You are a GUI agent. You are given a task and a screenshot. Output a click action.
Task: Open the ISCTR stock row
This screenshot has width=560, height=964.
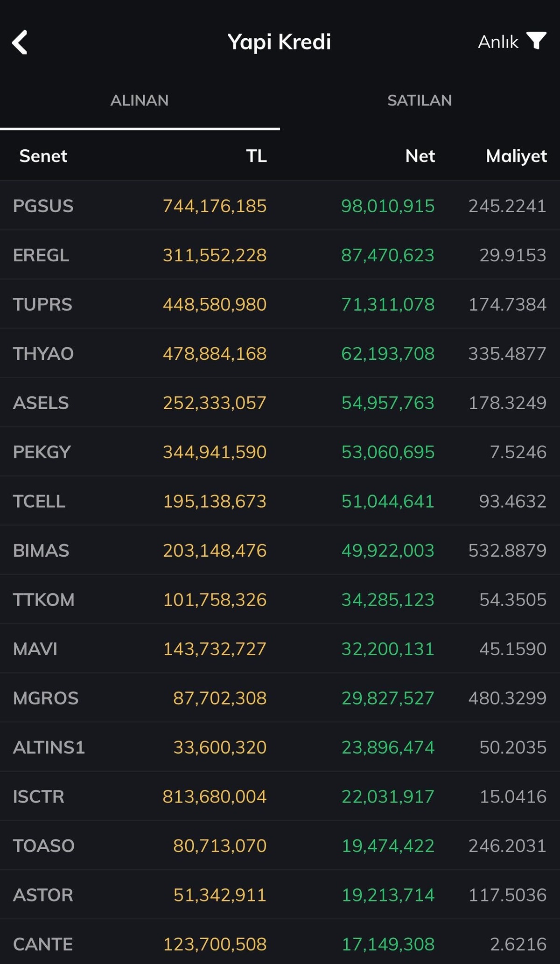pyautogui.click(x=280, y=796)
